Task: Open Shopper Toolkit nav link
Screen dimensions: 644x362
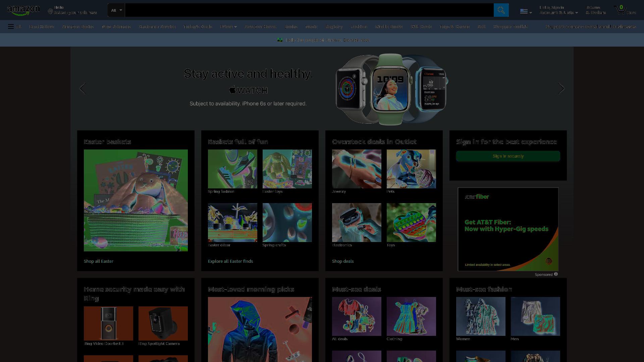Action: coord(510,26)
